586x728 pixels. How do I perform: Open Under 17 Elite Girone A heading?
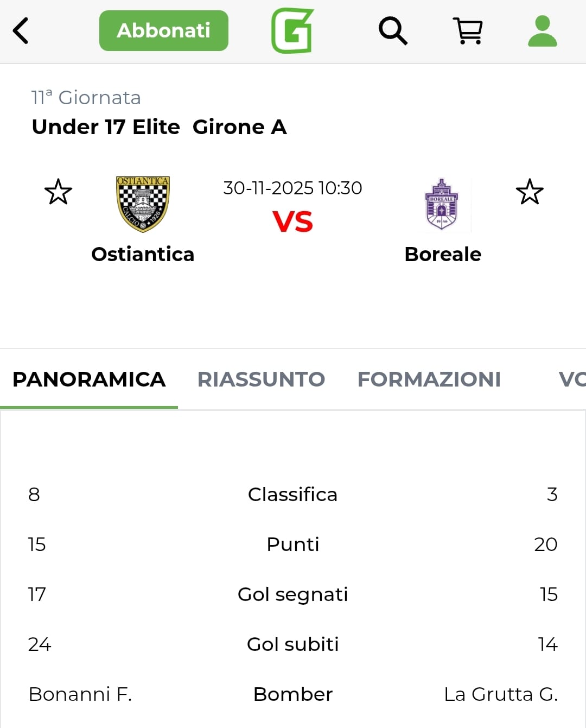pos(159,127)
